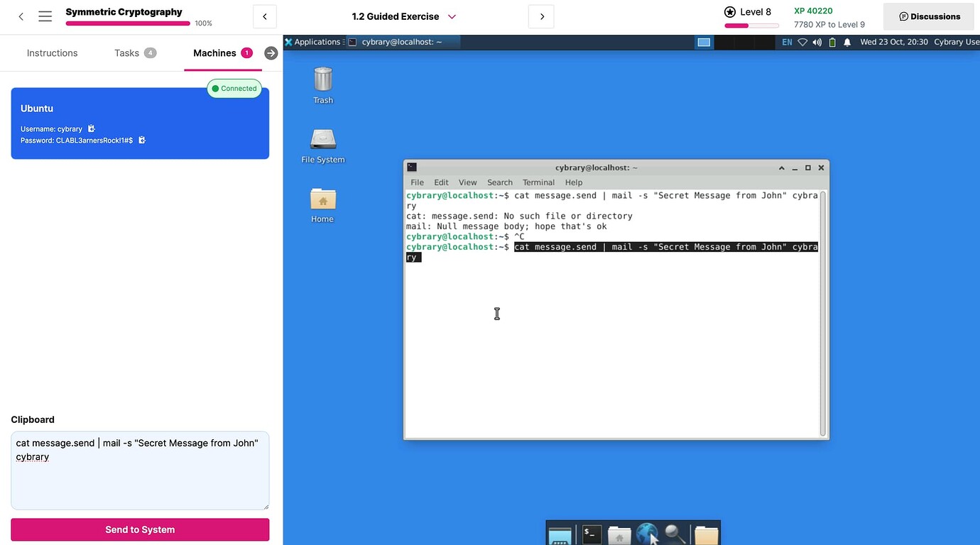Open the hamburger navigation menu

point(45,16)
